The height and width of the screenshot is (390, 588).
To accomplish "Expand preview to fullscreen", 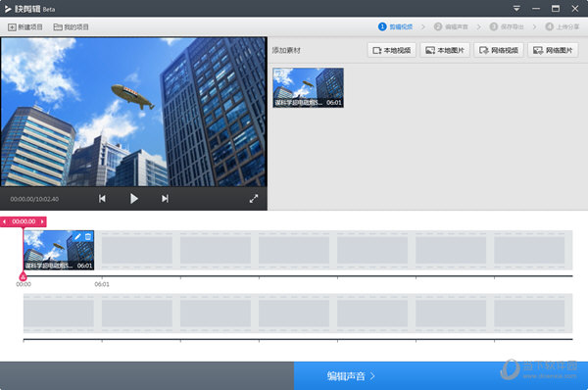I will tap(254, 199).
